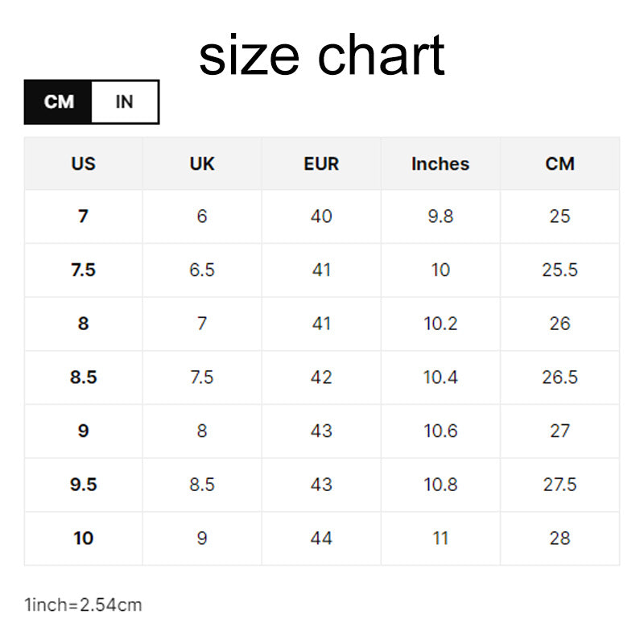Click the CM column header
Viewport: 644px width, 644px height.
[x=559, y=163]
